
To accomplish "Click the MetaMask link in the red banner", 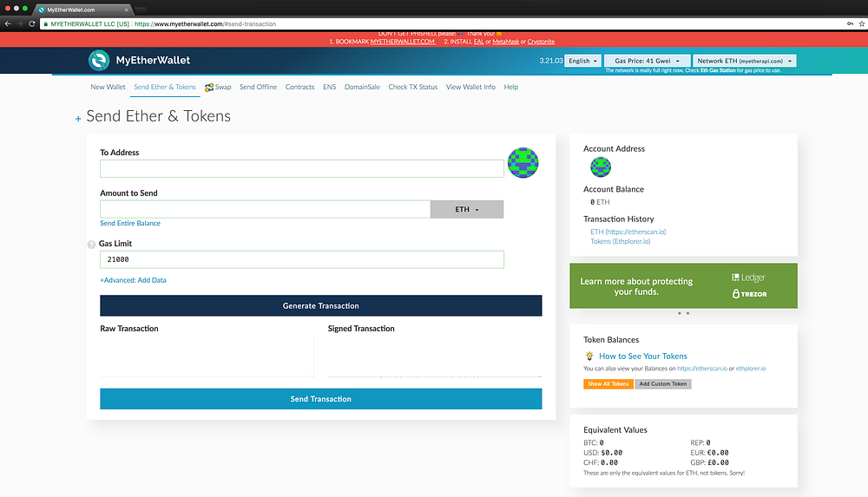I will pyautogui.click(x=505, y=42).
